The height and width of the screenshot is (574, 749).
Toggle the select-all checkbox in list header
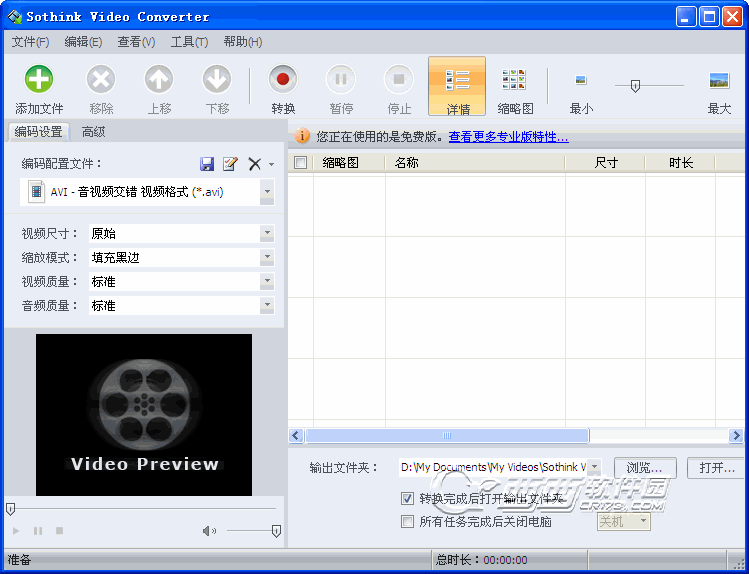(300, 163)
